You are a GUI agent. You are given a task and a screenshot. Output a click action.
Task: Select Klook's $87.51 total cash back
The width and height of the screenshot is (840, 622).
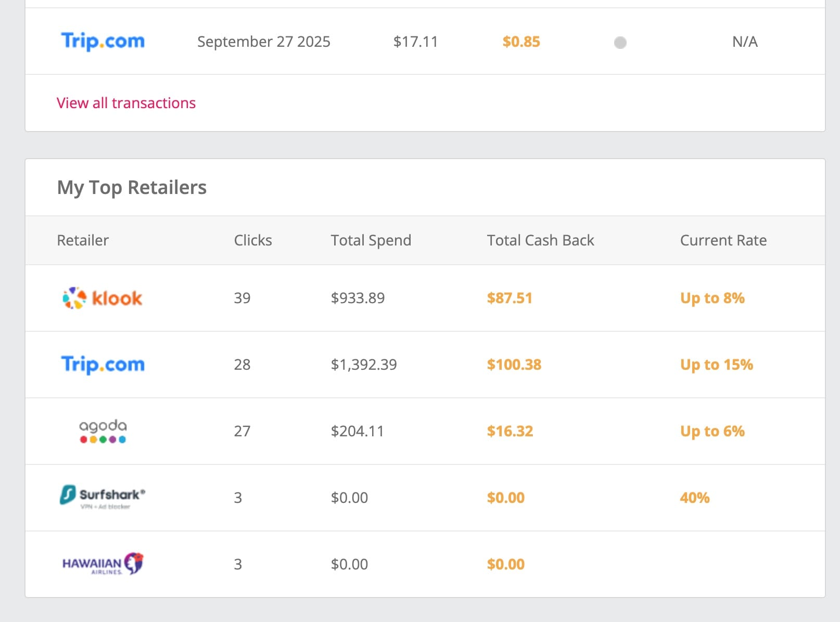tap(510, 298)
